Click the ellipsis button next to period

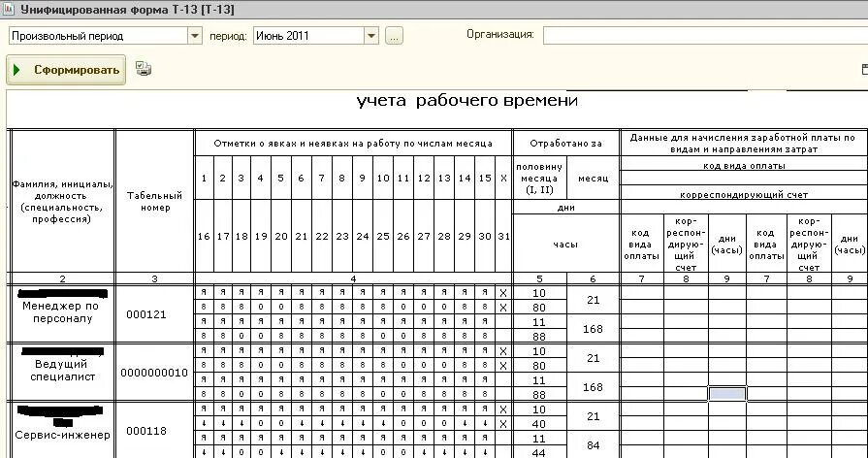[x=394, y=36]
